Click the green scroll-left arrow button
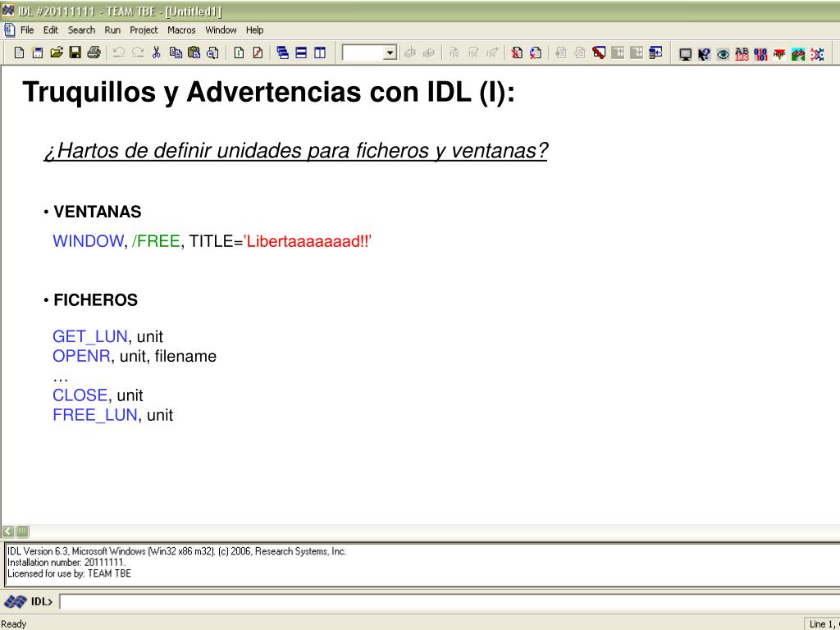 [x=7, y=532]
